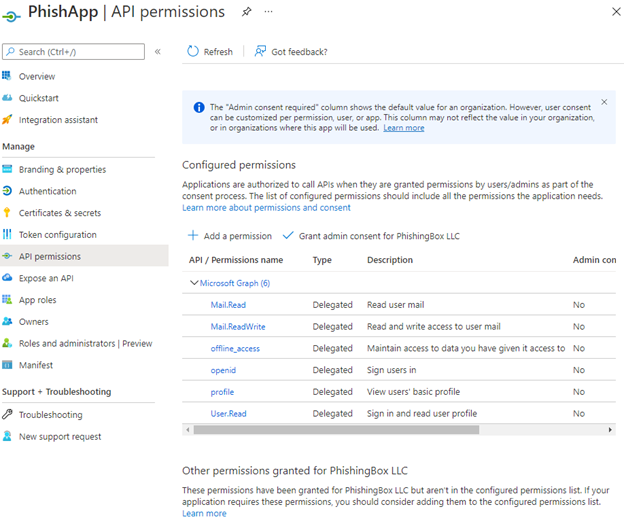Go to the Manifest page
Screen dimensions: 624x530
coord(36,365)
